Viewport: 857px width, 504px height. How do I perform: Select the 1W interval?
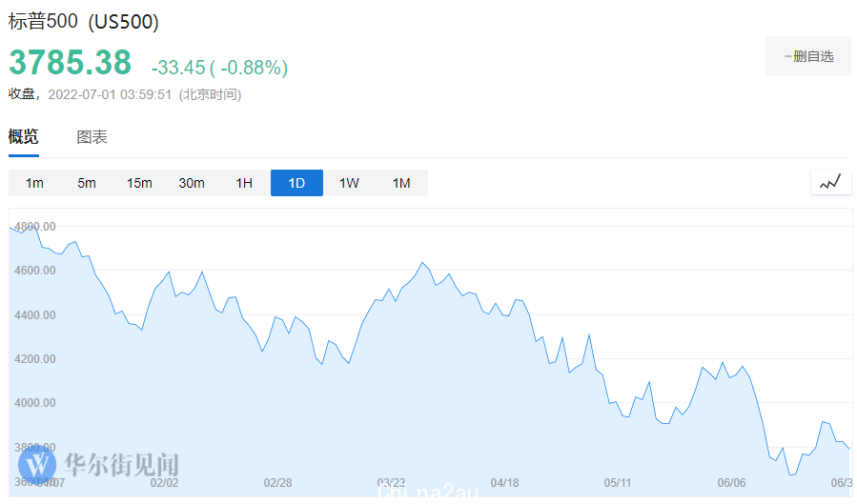tap(349, 183)
